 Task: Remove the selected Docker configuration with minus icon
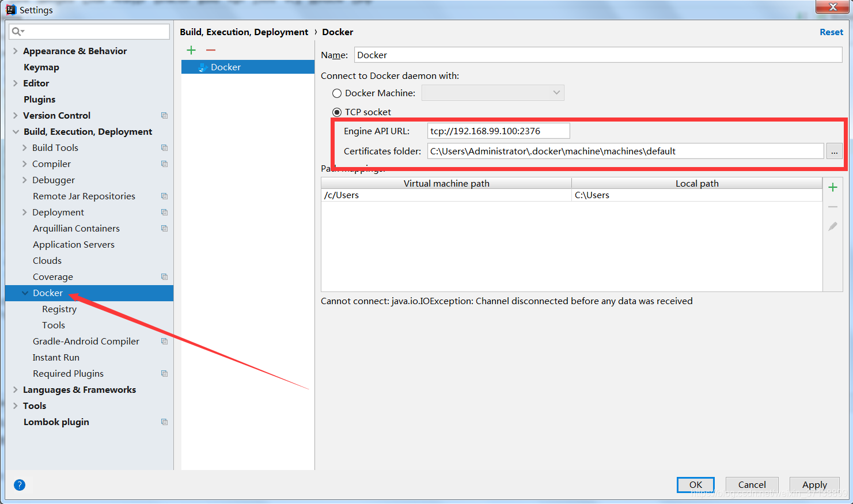pyautogui.click(x=211, y=50)
